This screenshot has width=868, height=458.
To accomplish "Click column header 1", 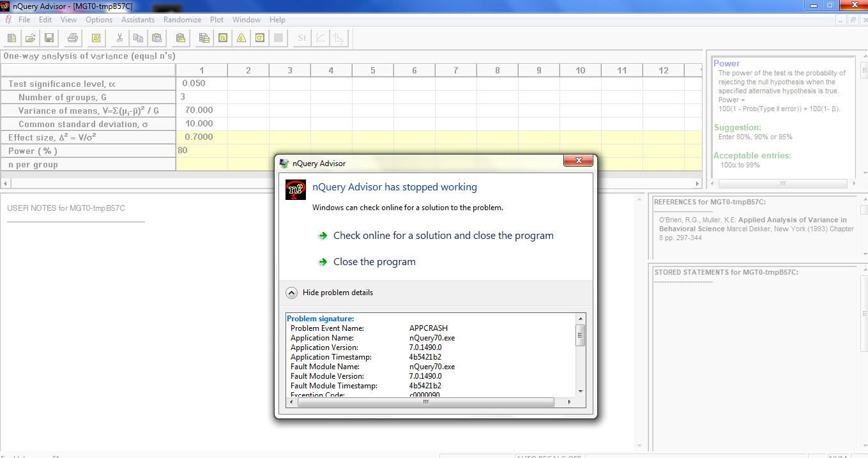I will click(202, 70).
